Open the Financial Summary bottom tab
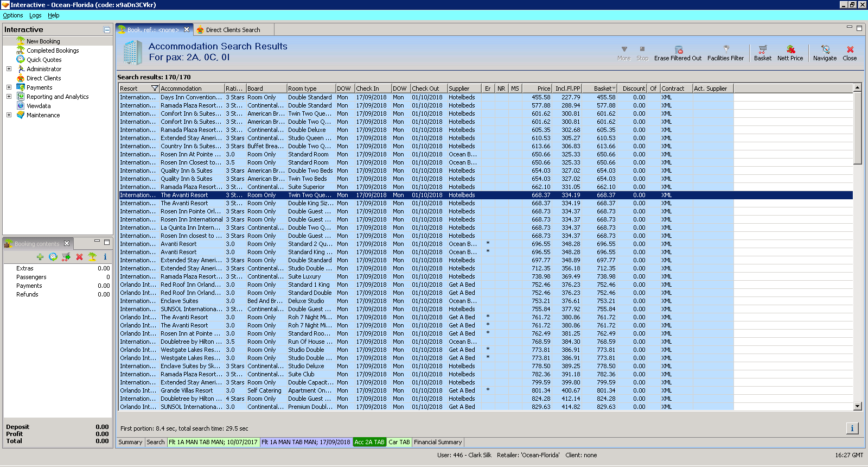 coord(438,442)
